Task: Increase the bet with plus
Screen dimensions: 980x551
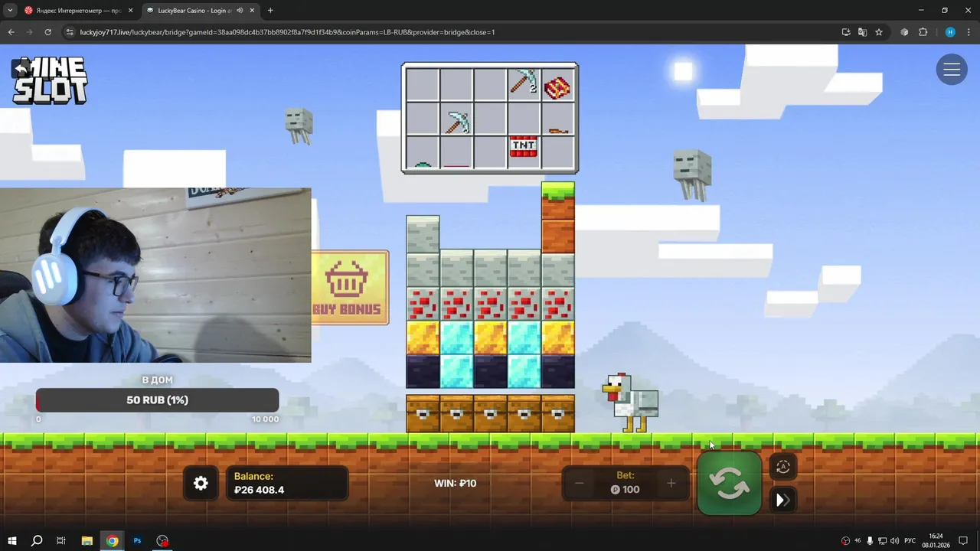Action: (x=671, y=483)
